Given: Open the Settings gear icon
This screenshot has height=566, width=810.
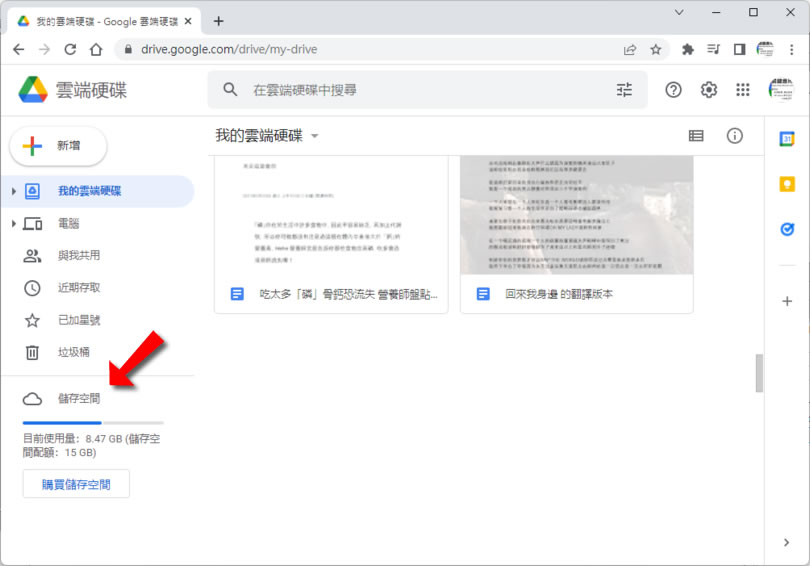Looking at the screenshot, I should 709,90.
